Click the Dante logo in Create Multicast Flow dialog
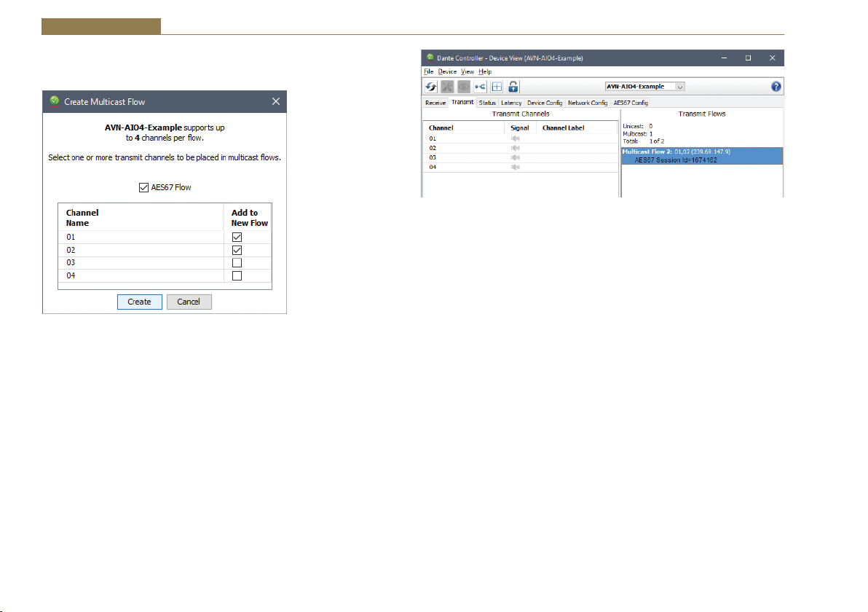This screenshot has height=612, width=868. [x=54, y=101]
